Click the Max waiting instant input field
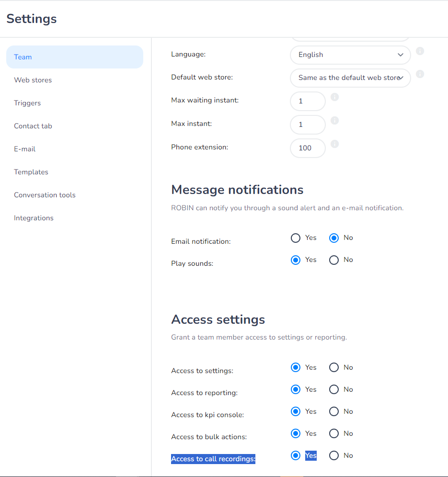 coord(308,102)
